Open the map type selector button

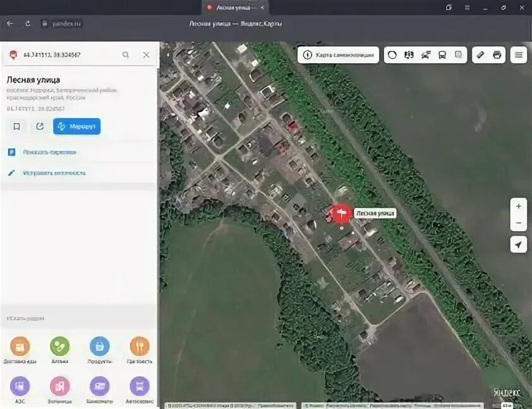338,55
